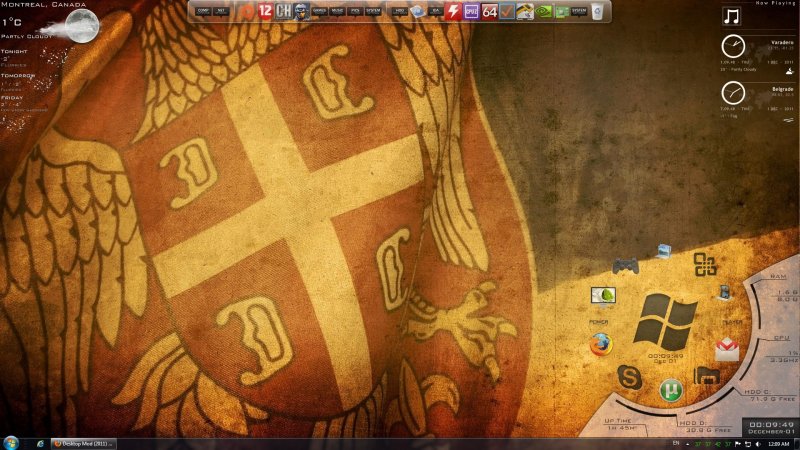Click the POWER label in launcher

point(598,322)
